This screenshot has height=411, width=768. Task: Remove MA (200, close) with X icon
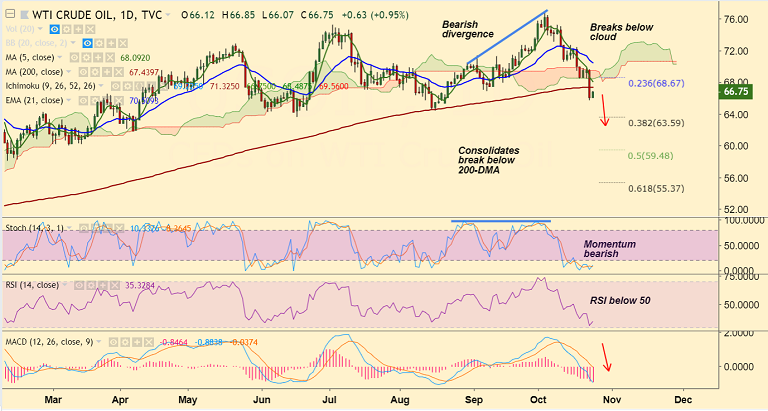pos(119,72)
